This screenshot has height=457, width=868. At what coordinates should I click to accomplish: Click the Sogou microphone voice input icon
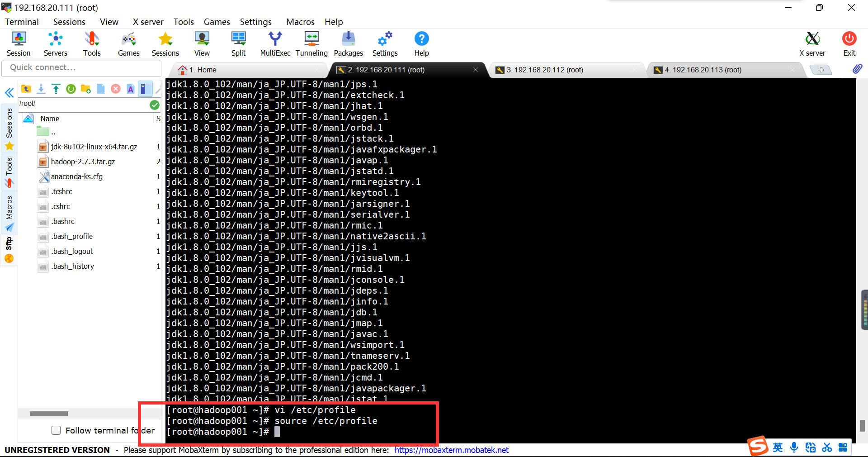pyautogui.click(x=794, y=447)
